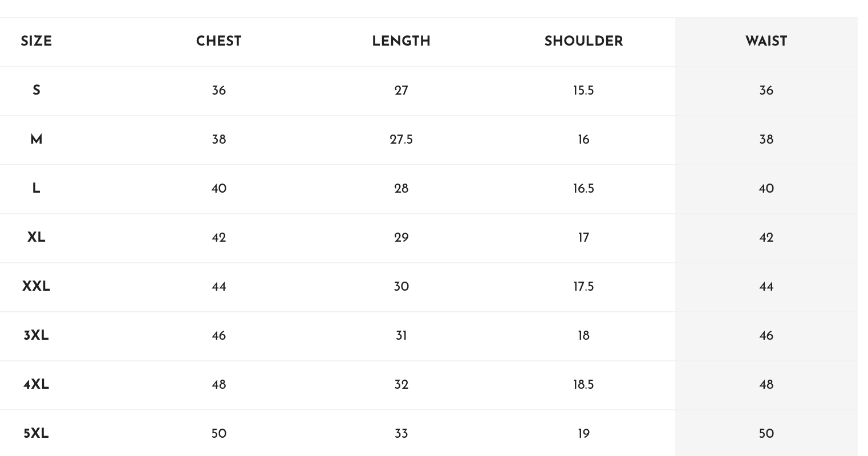Screen dimensions: 868x456
Task: Select the M size row label
Action: click(x=36, y=140)
